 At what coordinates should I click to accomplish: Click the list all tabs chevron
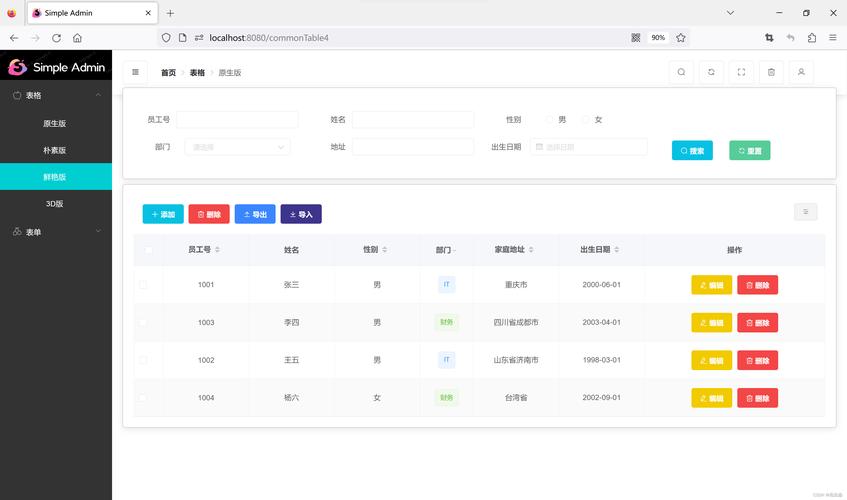(730, 13)
